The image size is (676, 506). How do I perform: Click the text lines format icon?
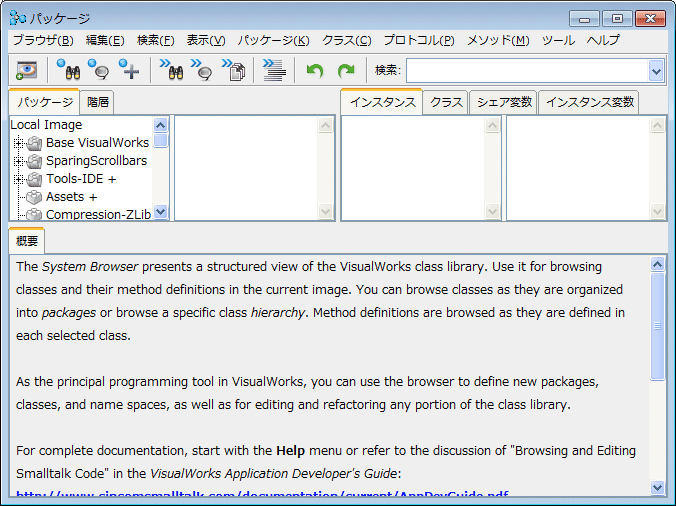[274, 70]
